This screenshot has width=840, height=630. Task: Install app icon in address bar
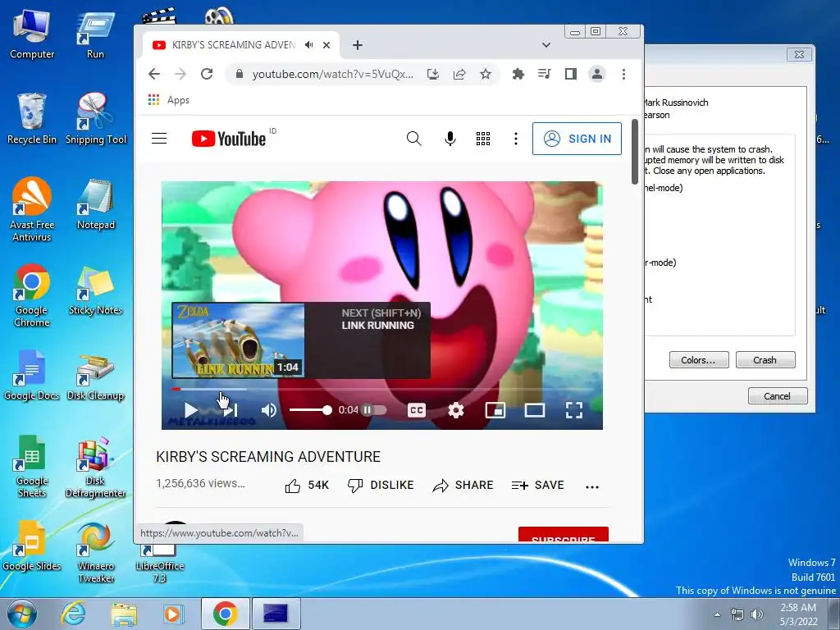[433, 74]
